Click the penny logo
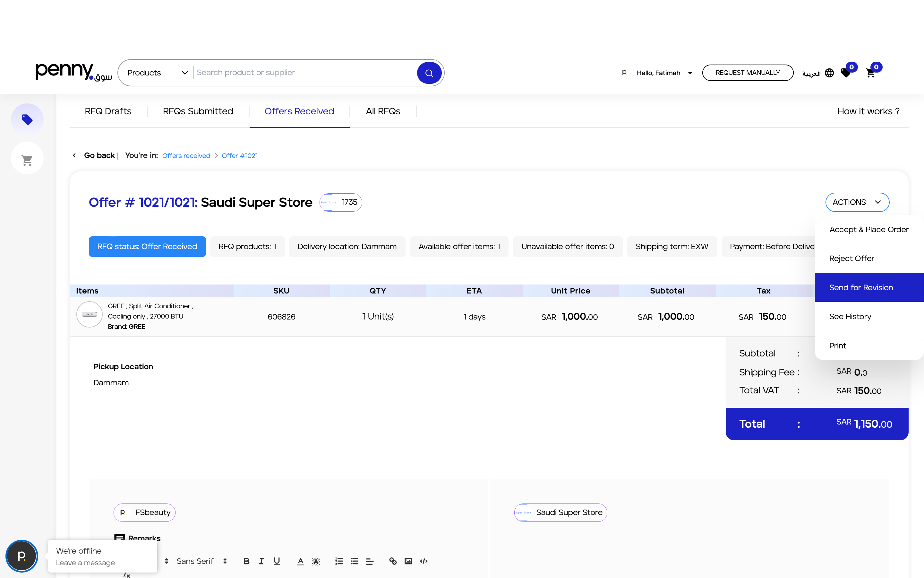Image resolution: width=924 pixels, height=578 pixels. tap(74, 72)
